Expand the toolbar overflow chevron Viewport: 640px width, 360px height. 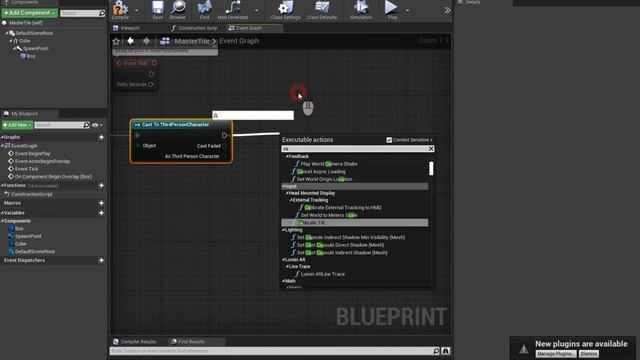[x=447, y=10]
